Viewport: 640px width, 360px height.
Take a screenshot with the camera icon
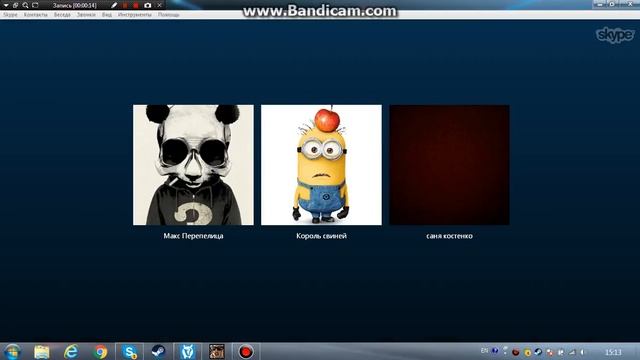(148, 5)
